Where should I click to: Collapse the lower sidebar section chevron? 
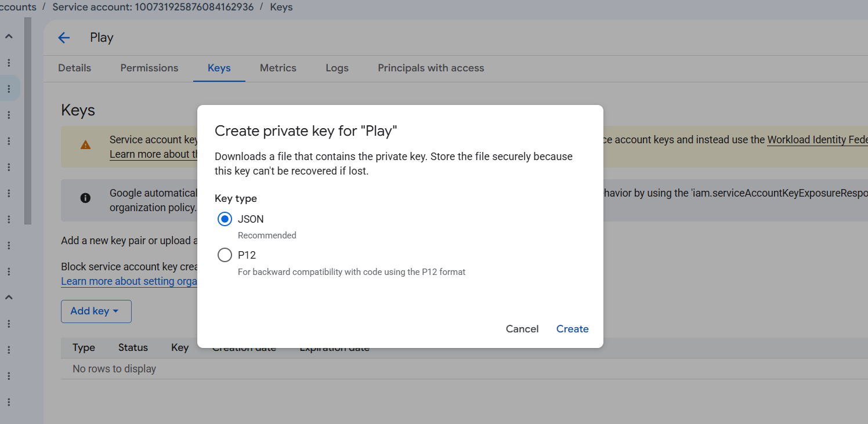pyautogui.click(x=9, y=298)
